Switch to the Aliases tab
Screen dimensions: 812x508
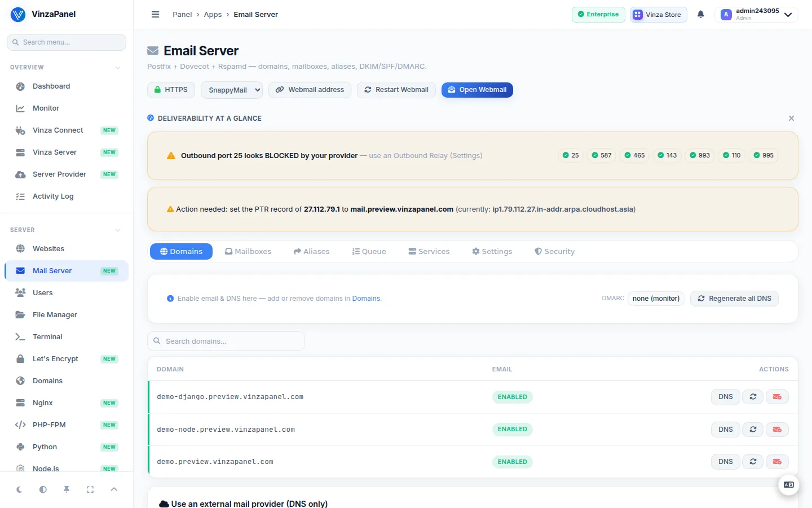click(311, 252)
